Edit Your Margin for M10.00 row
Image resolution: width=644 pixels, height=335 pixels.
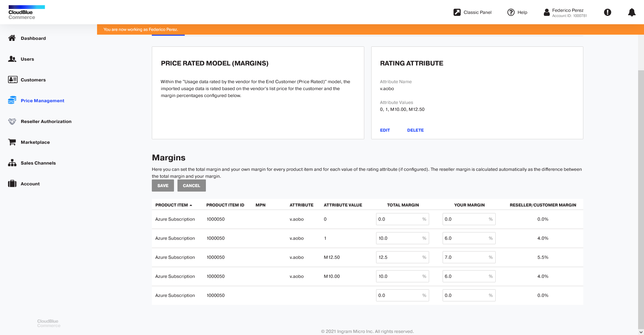click(469, 276)
